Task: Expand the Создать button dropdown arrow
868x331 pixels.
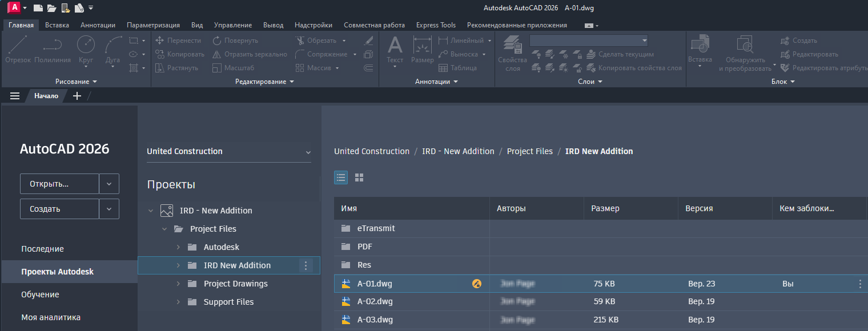Action: pos(109,209)
